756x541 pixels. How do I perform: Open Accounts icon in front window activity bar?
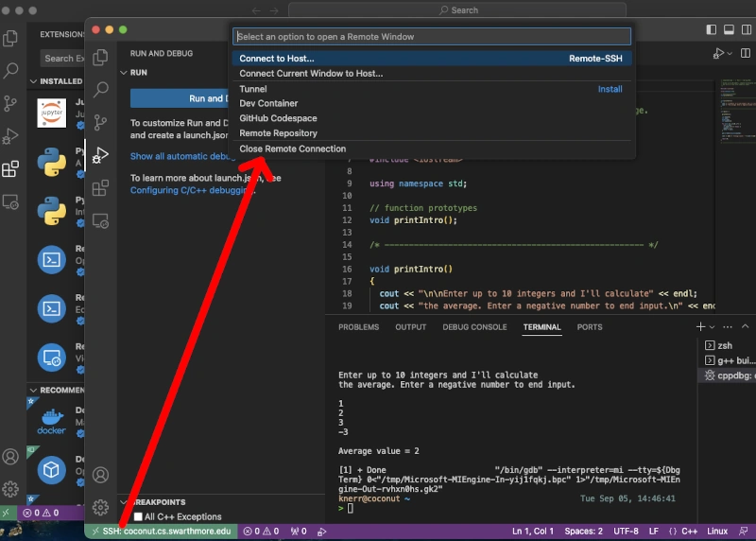pyautogui.click(x=100, y=475)
